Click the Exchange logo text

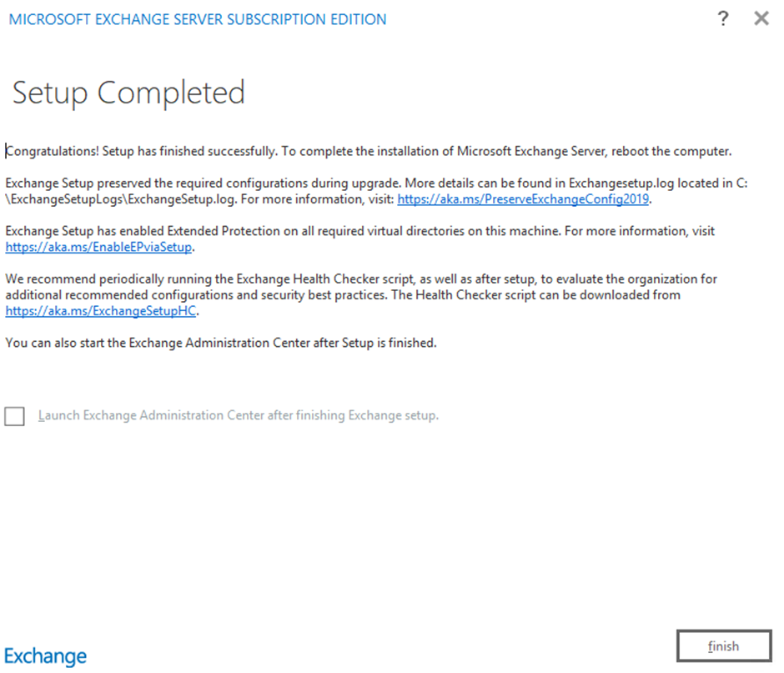[46, 656]
